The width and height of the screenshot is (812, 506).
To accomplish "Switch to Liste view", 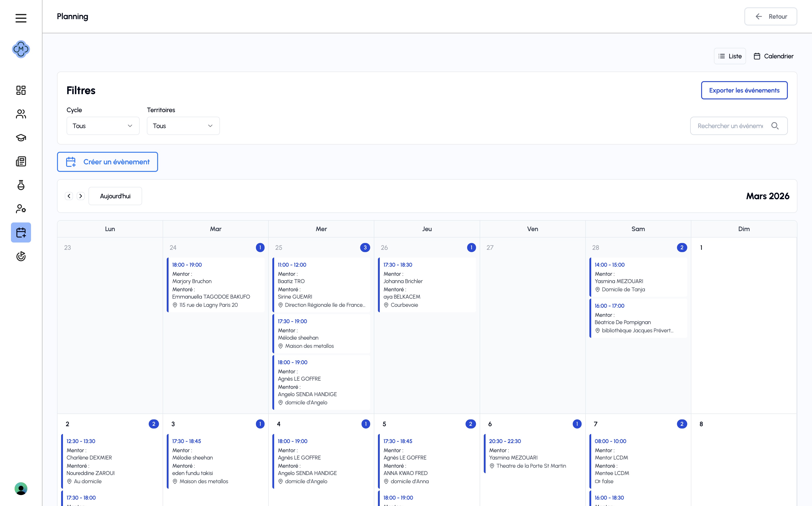I will tap(730, 56).
